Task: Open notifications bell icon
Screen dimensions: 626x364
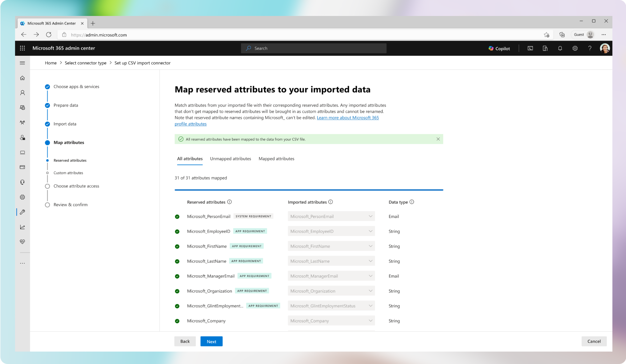Action: click(560, 48)
